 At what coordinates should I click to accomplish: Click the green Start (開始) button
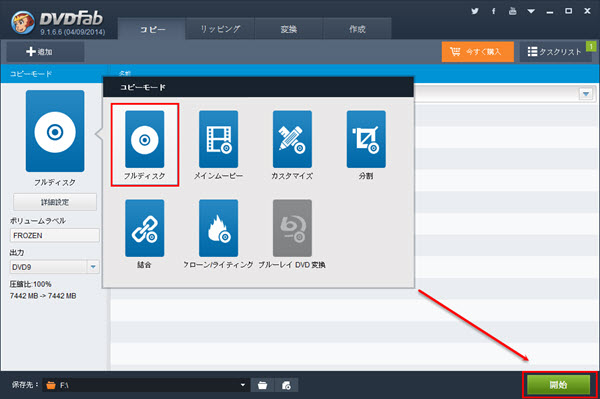(559, 384)
